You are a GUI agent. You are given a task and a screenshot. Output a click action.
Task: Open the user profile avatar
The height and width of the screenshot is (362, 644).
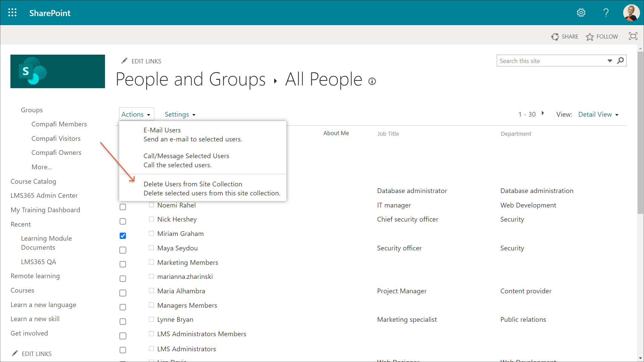(631, 13)
